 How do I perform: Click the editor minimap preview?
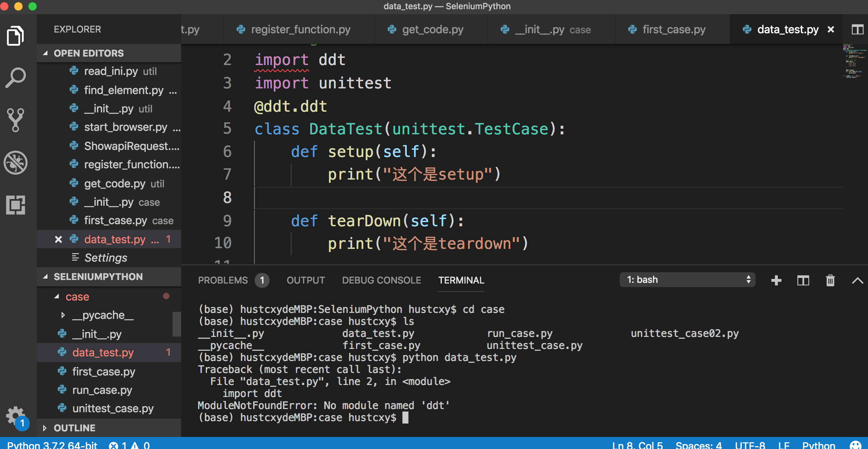point(855,61)
